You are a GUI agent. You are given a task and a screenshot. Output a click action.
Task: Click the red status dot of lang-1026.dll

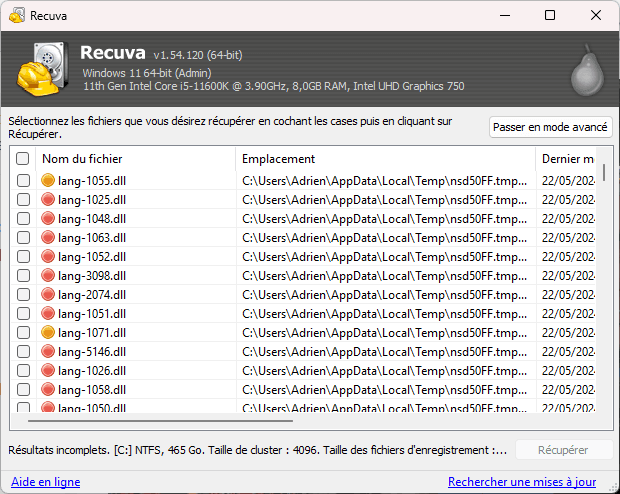48,370
